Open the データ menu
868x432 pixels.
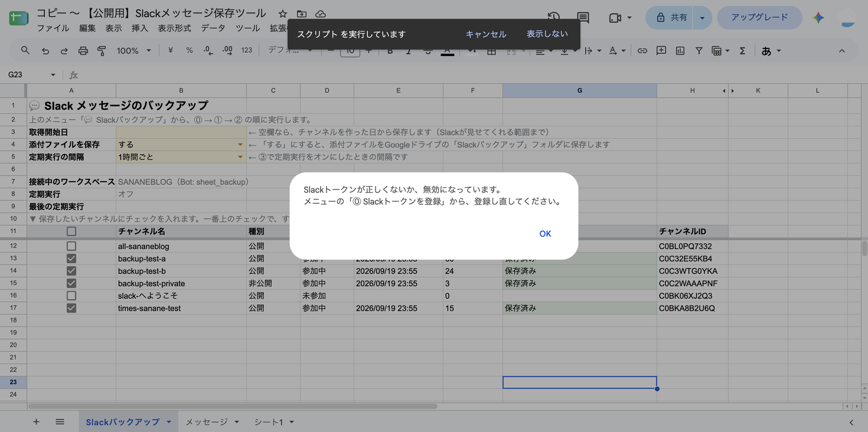click(213, 28)
